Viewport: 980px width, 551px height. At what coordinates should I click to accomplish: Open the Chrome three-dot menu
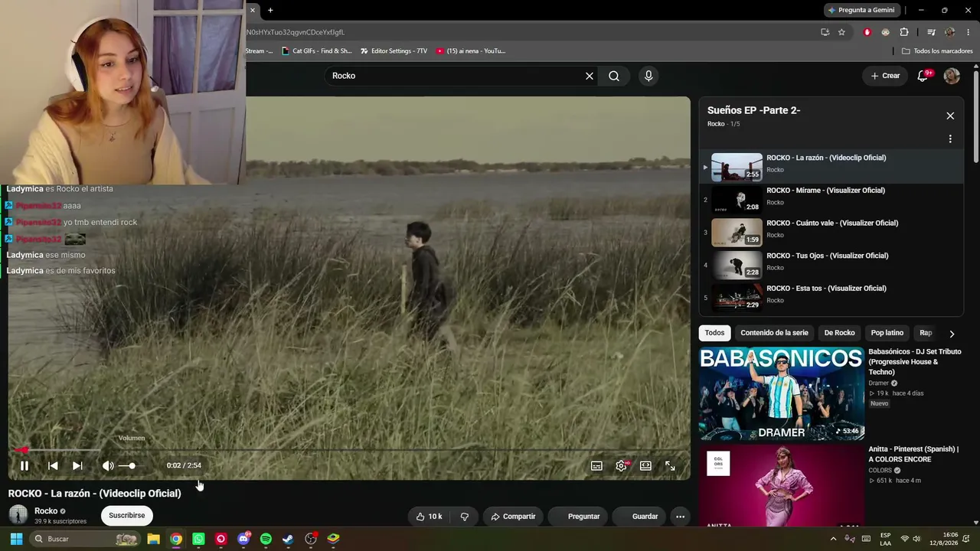tap(969, 32)
